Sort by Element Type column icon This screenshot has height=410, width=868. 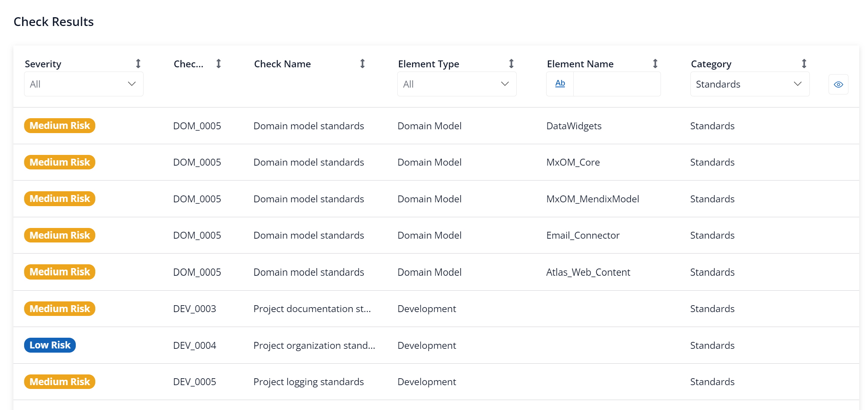tap(511, 64)
